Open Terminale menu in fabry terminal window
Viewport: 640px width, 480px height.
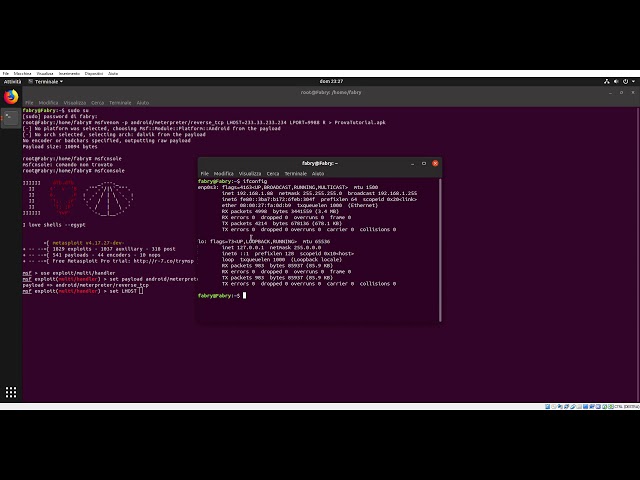click(296, 173)
